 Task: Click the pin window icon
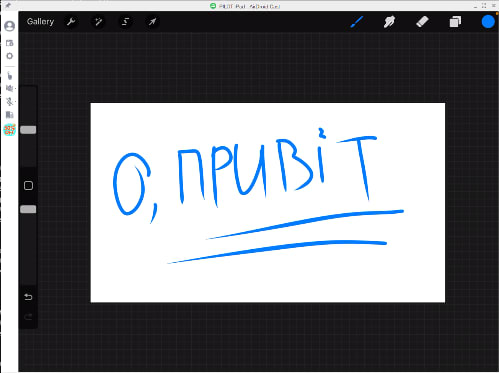click(x=8, y=5)
